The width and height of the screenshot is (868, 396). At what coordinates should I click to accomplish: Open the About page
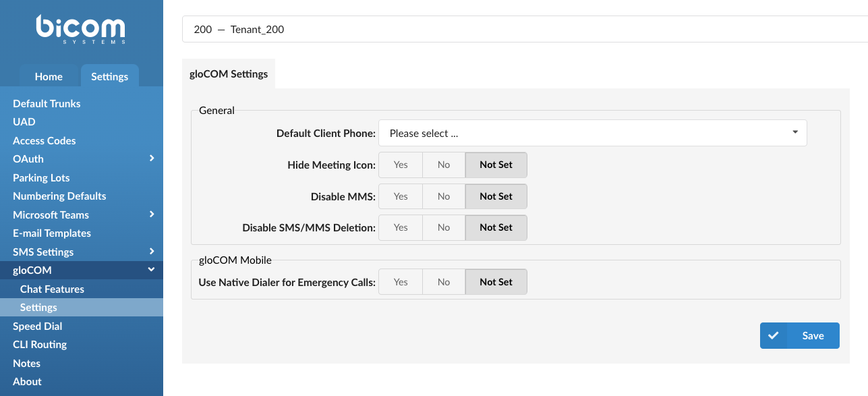(x=26, y=381)
